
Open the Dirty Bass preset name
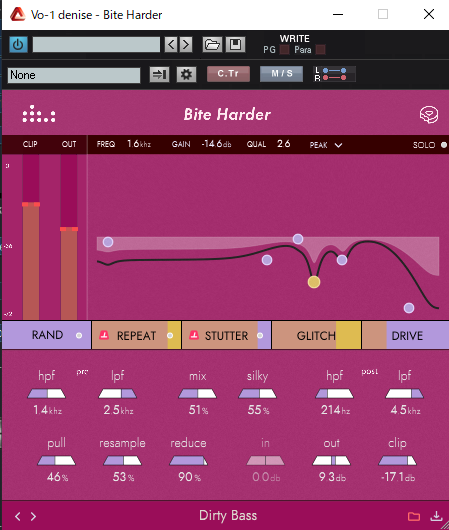pos(228,515)
